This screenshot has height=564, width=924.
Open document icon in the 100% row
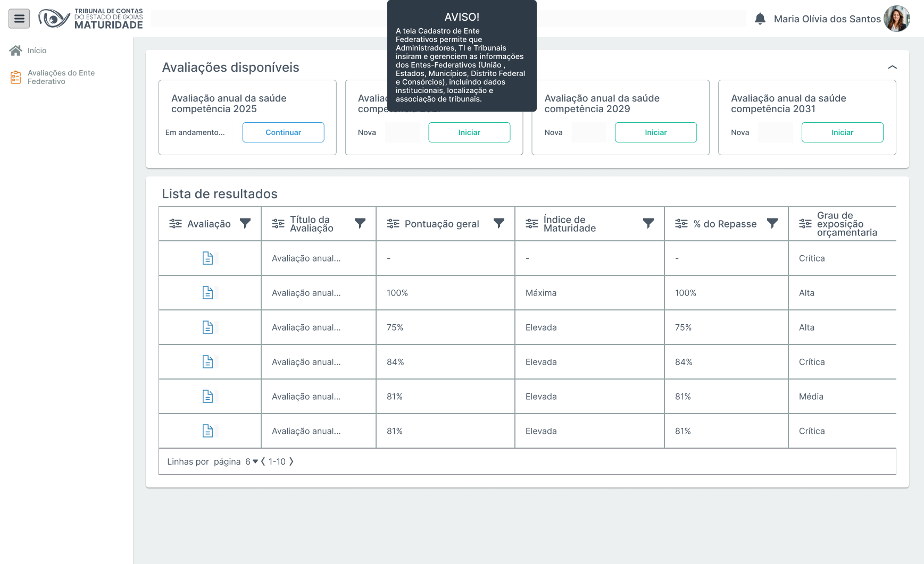(207, 293)
